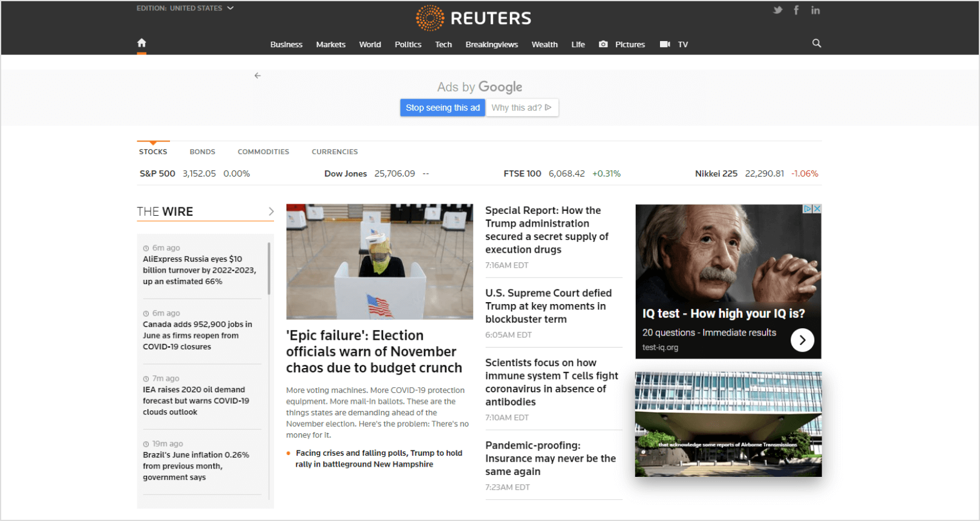Open Trump rally New Hampshire bullet link

pyautogui.click(x=379, y=459)
